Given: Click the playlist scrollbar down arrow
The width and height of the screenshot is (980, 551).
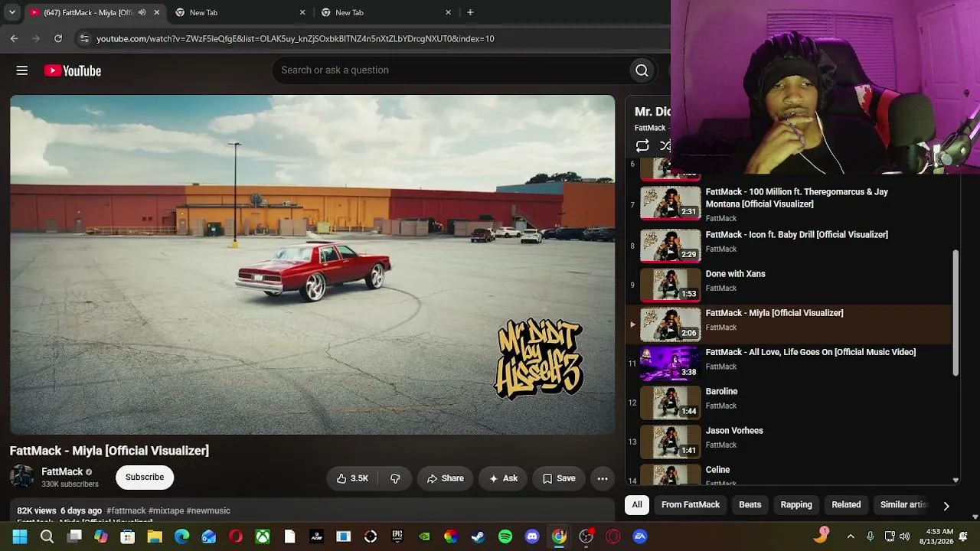Looking at the screenshot, I should click(955, 480).
